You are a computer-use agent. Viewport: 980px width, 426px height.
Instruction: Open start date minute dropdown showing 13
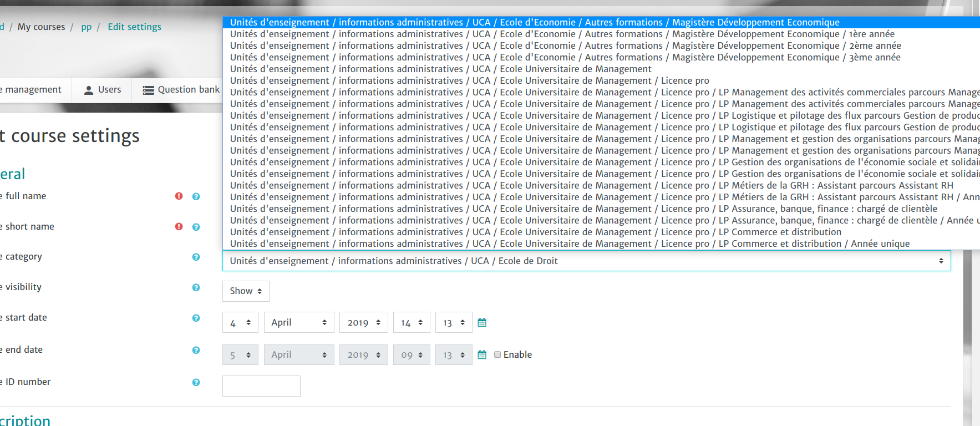point(454,322)
